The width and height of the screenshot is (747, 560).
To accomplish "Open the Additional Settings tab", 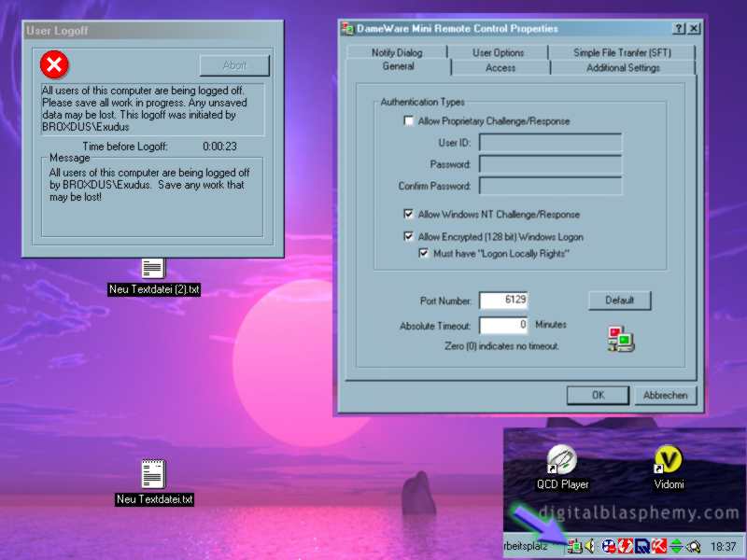I will 623,67.
